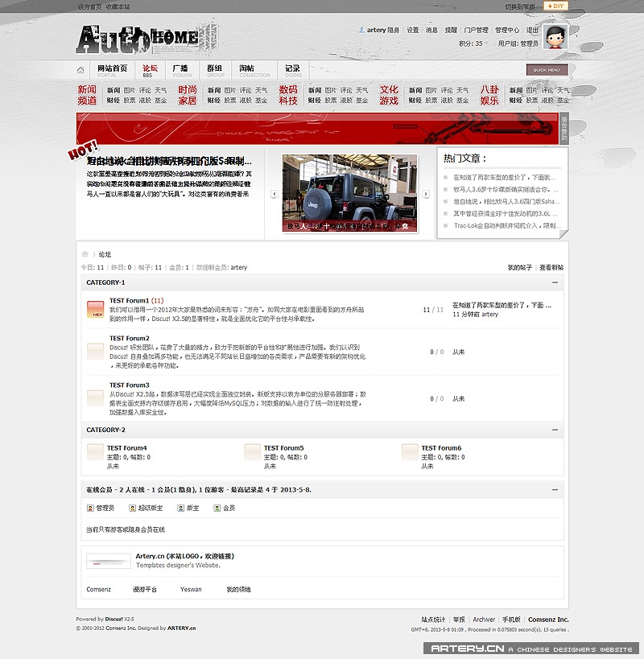Open the Comsenz friend link
The width and height of the screenshot is (644, 659).
click(99, 589)
